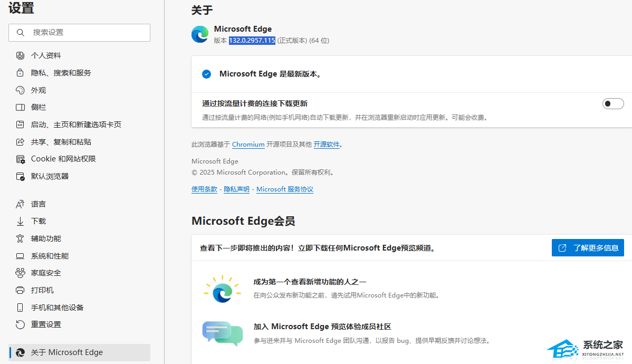Select 下载 in the settings menu
Screen dimensions: 632x364
click(80, 222)
